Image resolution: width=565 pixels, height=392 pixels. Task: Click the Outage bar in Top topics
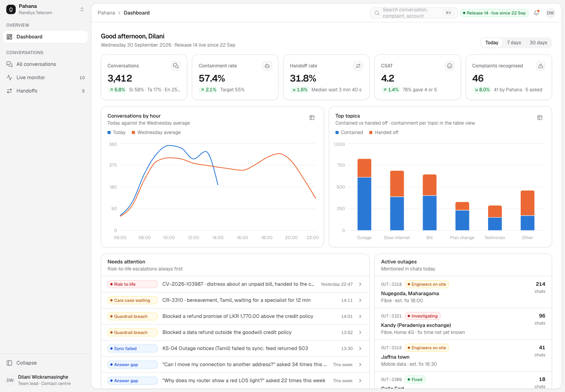click(364, 194)
